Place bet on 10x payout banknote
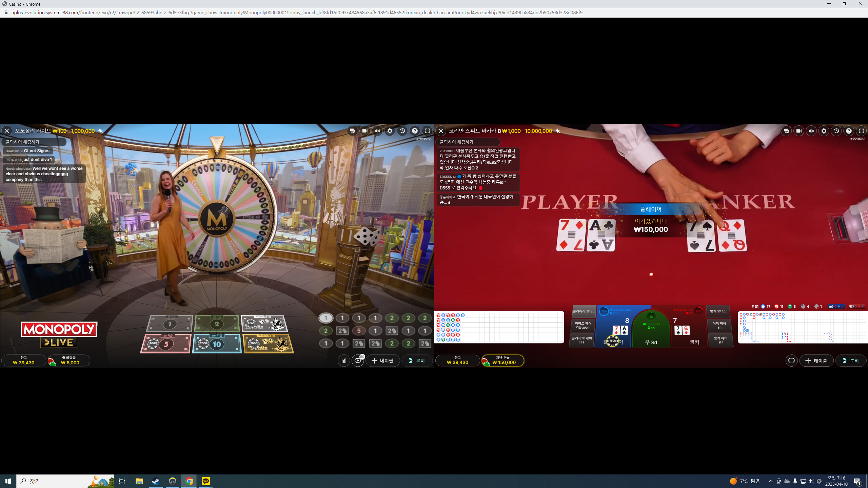The height and width of the screenshot is (488, 868). click(217, 344)
